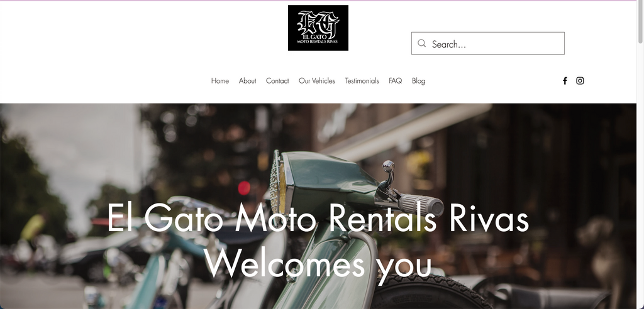Click the vertical scrollbar thumb

(640, 21)
